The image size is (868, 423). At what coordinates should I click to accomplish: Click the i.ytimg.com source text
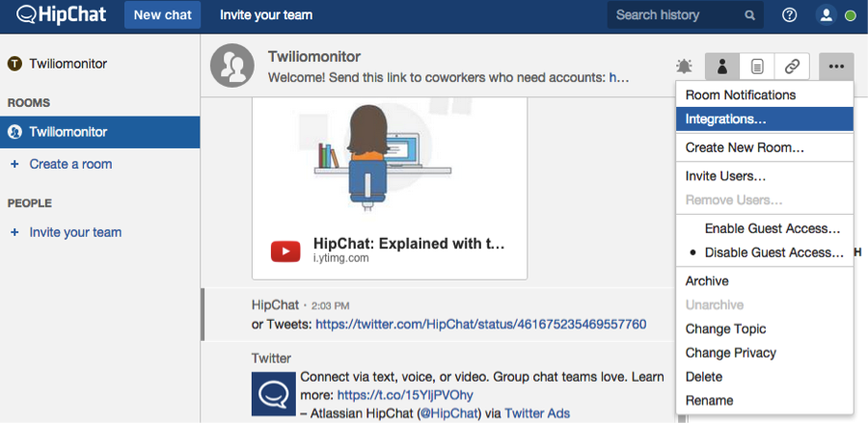341,258
